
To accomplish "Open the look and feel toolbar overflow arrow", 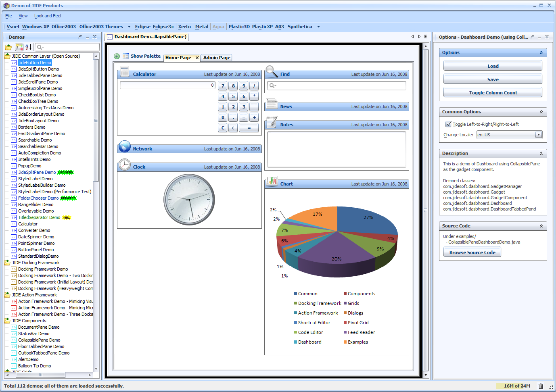I will pyautogui.click(x=318, y=27).
